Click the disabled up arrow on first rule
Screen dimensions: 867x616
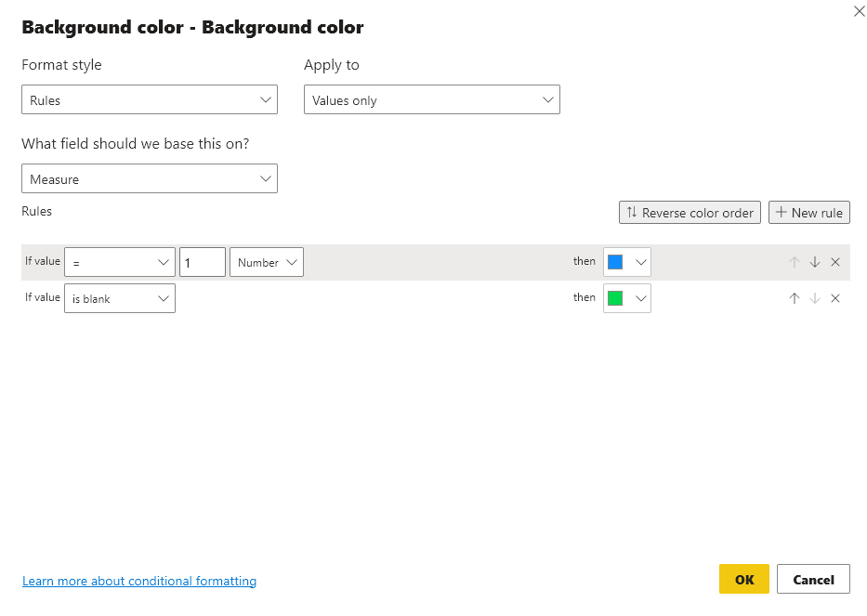(795, 262)
